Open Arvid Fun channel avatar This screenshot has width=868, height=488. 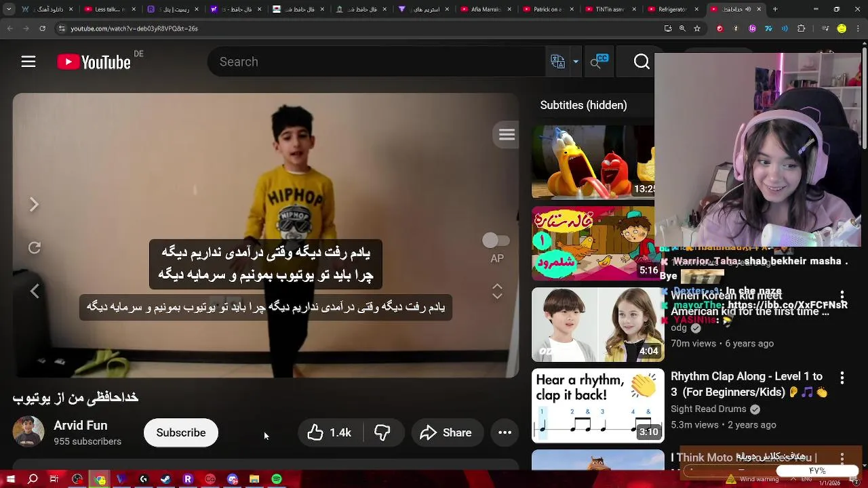[x=28, y=432]
